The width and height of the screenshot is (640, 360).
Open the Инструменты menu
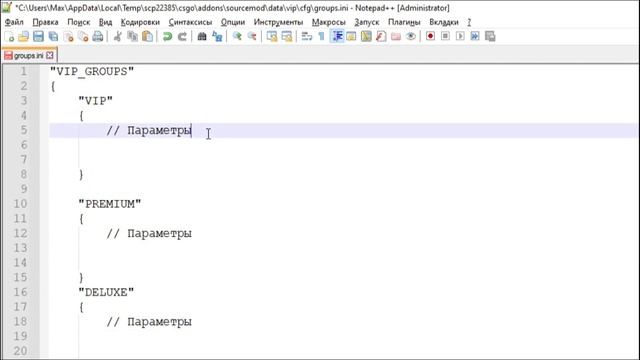click(278, 22)
